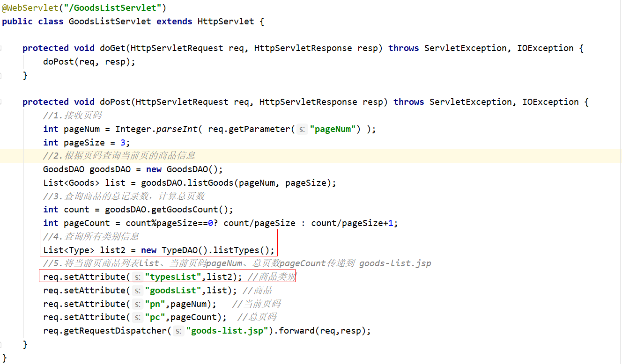Collapse the doPost method using its fold marker
The height and width of the screenshot is (364, 622).
point(1,102)
